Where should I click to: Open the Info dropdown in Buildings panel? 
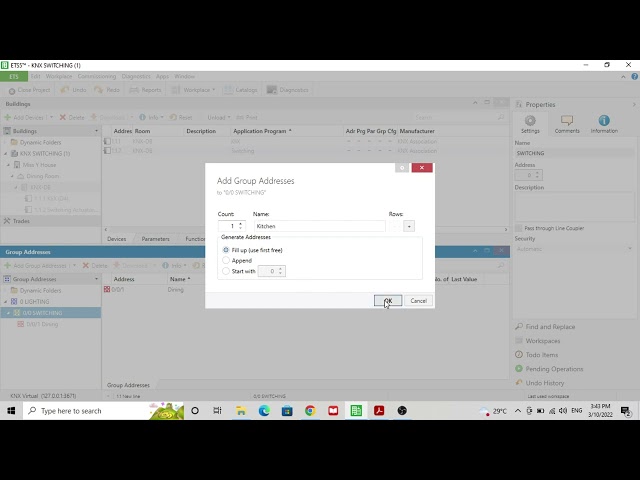pyautogui.click(x=151, y=118)
